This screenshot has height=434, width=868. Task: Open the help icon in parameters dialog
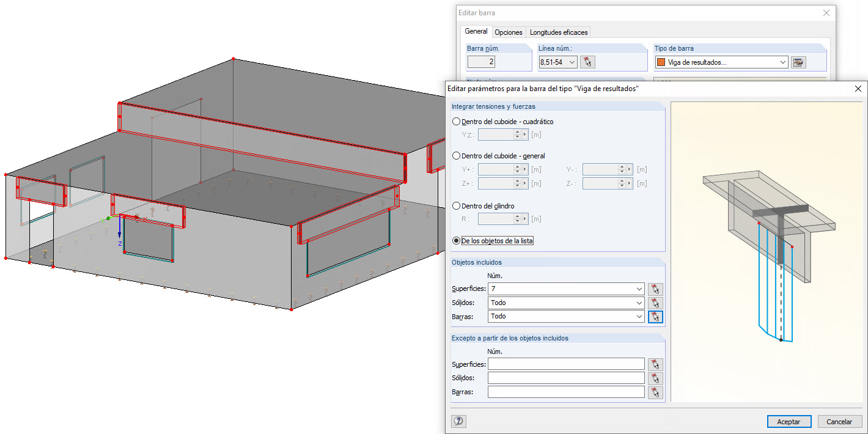point(458,421)
